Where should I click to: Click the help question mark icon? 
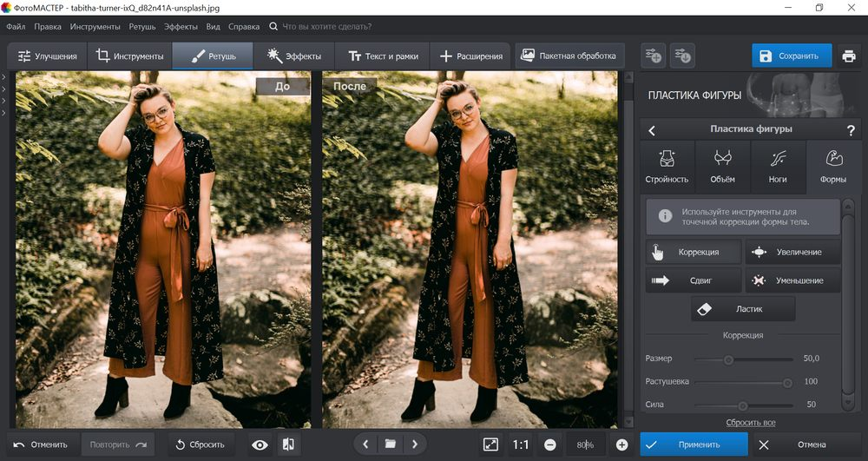pos(851,130)
